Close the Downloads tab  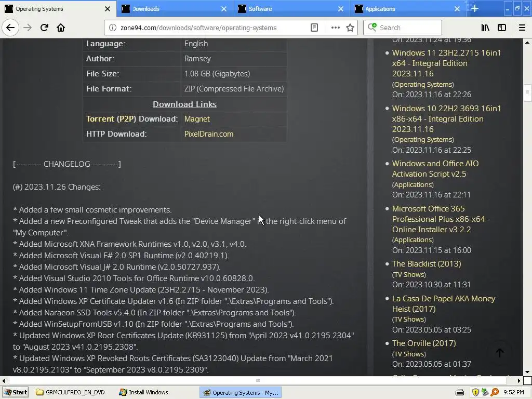point(224,9)
